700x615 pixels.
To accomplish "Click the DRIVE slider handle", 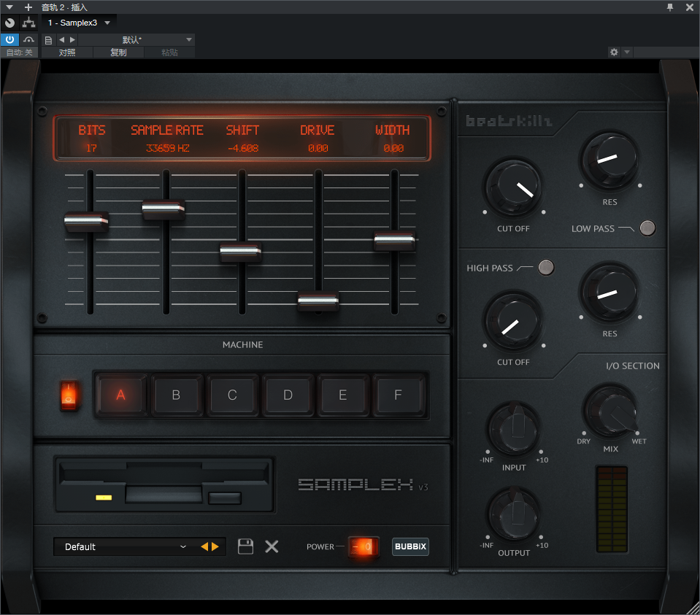I will point(318,300).
